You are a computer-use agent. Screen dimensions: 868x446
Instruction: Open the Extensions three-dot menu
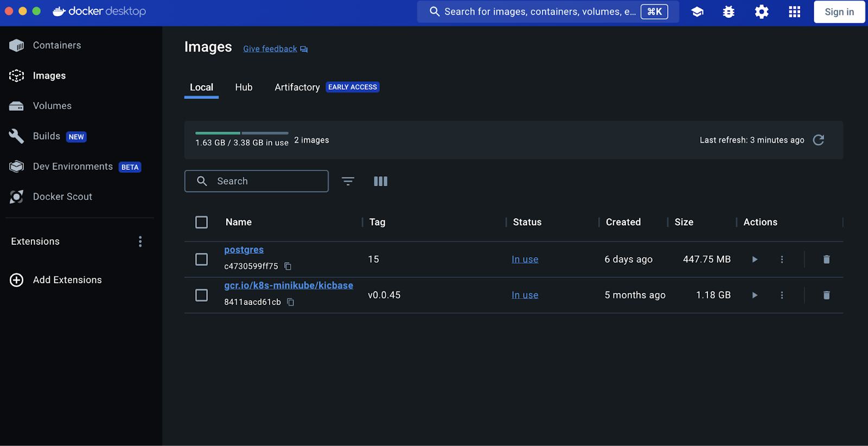[x=140, y=241]
